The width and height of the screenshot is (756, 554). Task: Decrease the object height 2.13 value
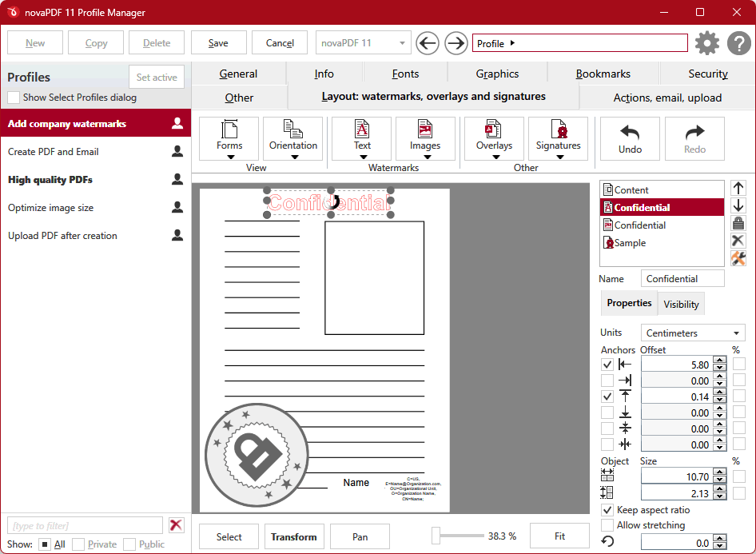pyautogui.click(x=720, y=497)
